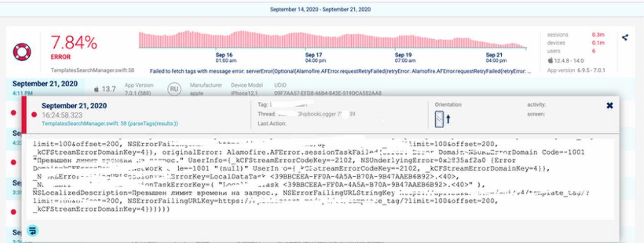The height and width of the screenshot is (243, 644).
Task: Share this error using the share icon
Action: coord(625,37)
